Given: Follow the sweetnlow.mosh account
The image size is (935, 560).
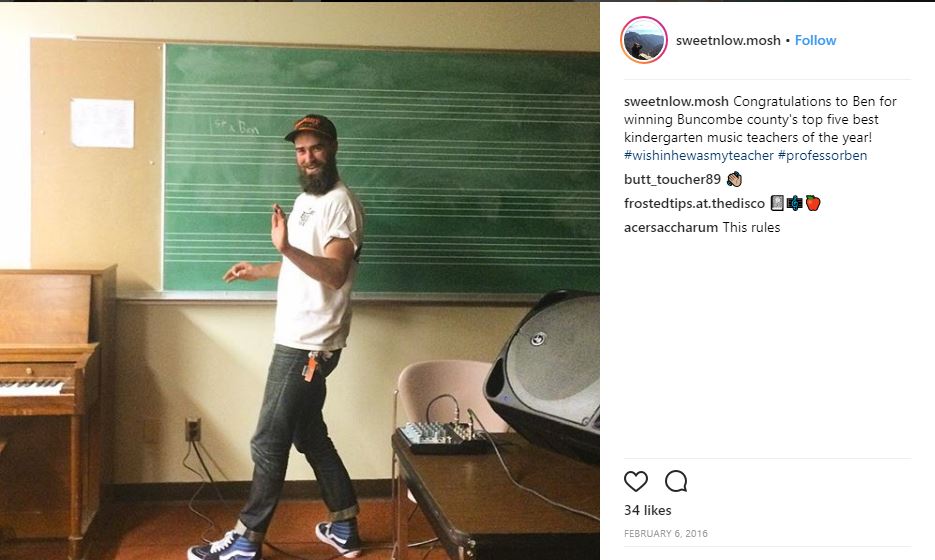Looking at the screenshot, I should tap(815, 40).
